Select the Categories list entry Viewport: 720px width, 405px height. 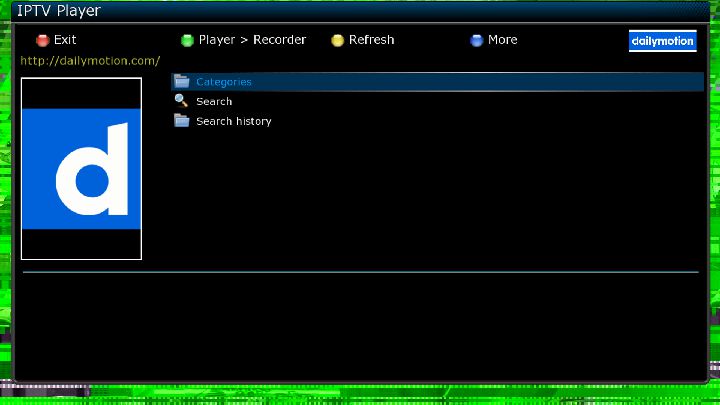[x=437, y=82]
